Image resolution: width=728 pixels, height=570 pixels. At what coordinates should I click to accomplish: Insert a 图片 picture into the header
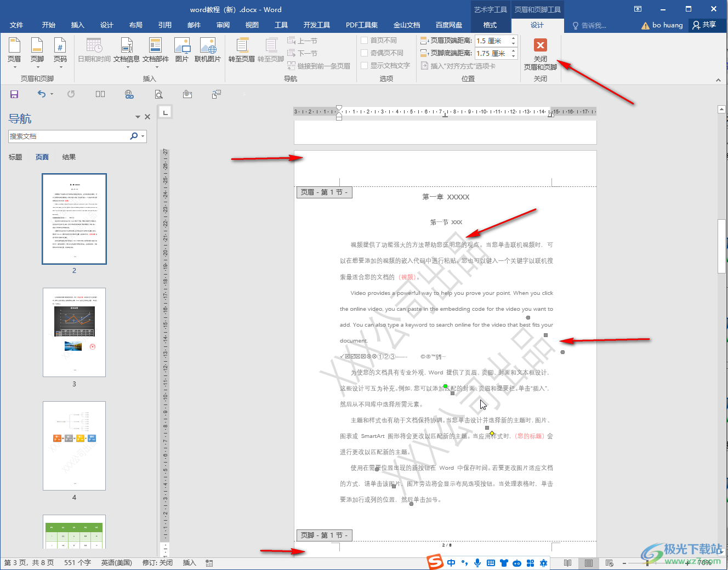[x=182, y=50]
